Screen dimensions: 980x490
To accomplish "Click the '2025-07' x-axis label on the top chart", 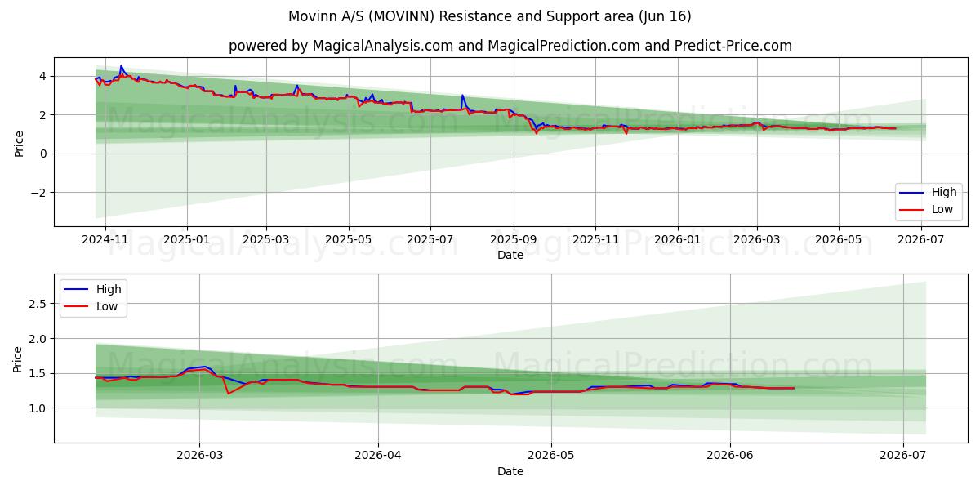I will pyautogui.click(x=430, y=239).
